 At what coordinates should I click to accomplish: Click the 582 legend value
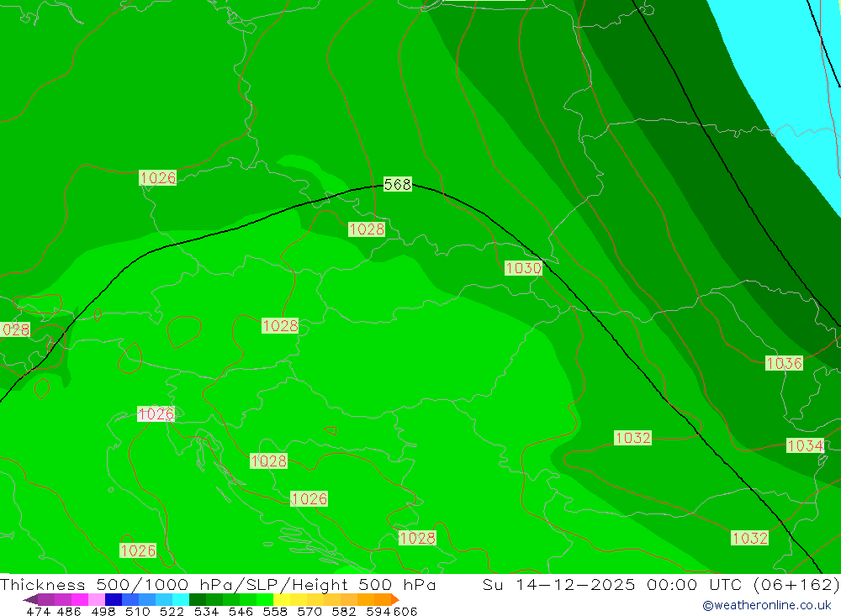tap(344, 612)
